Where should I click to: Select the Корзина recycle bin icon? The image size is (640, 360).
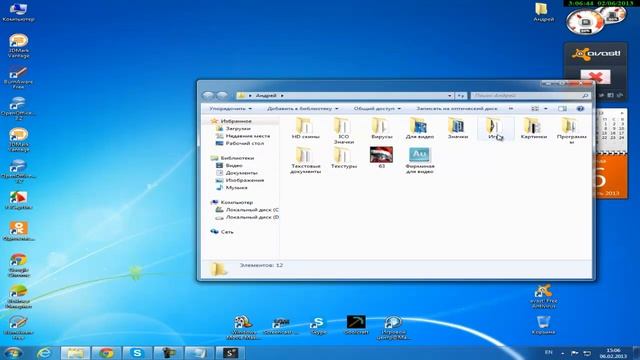[x=543, y=325]
